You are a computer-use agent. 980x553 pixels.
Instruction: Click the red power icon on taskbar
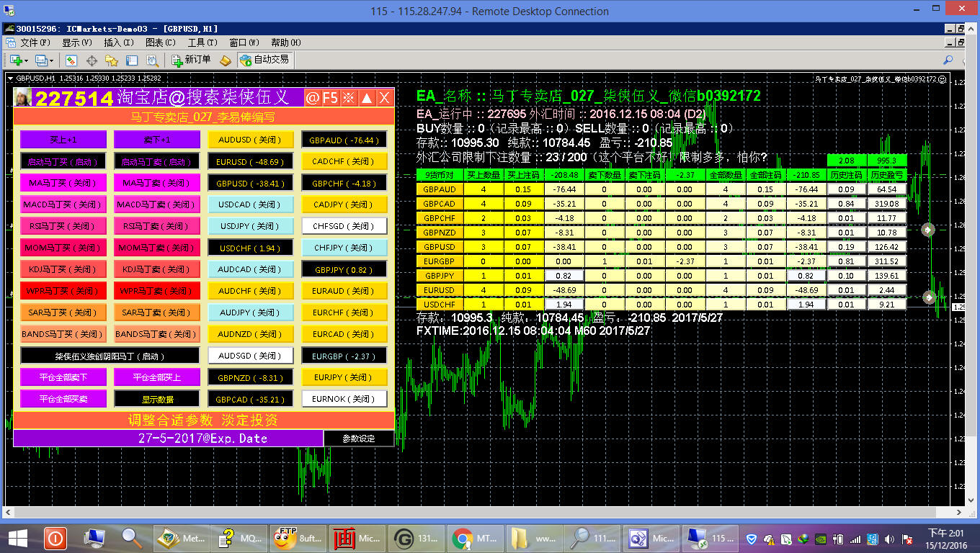tap(55, 538)
